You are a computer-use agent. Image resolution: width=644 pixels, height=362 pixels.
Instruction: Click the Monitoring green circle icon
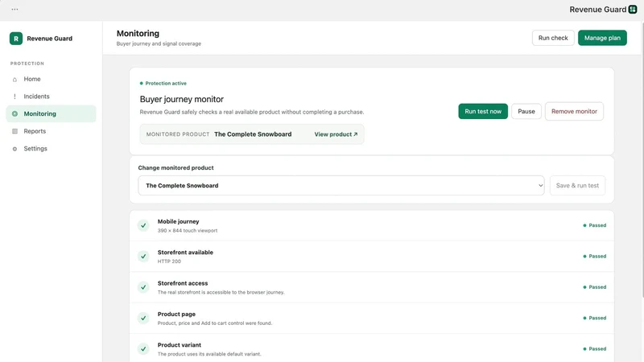click(x=14, y=113)
